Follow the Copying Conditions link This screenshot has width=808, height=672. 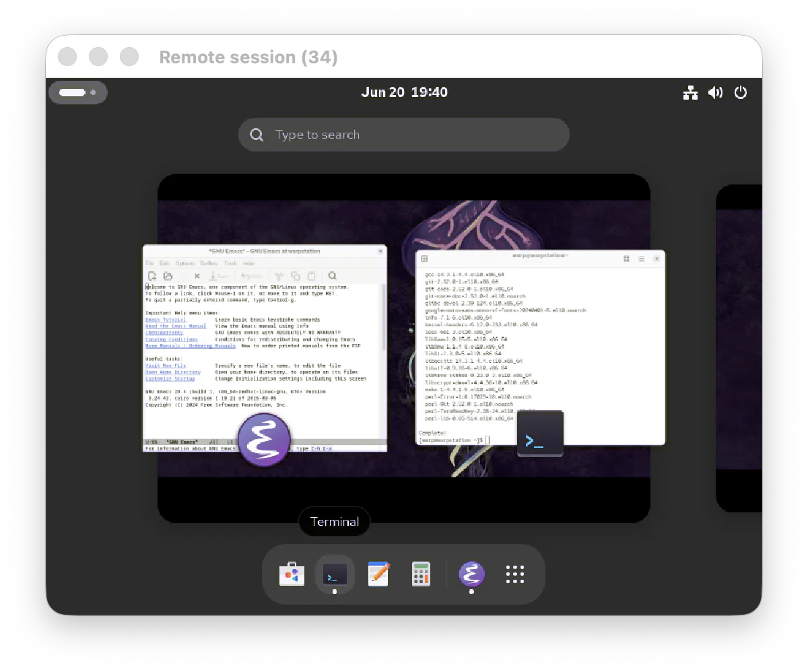(x=172, y=339)
